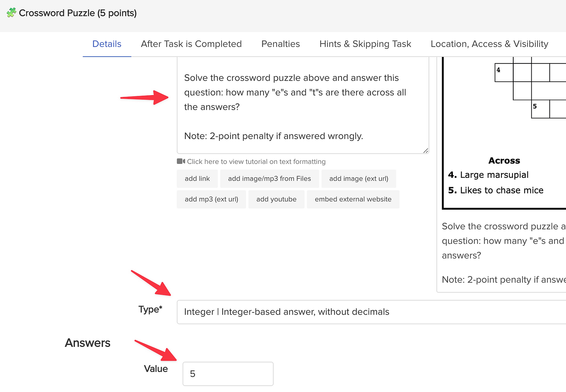Click the Value answer field showing 5

[228, 374]
